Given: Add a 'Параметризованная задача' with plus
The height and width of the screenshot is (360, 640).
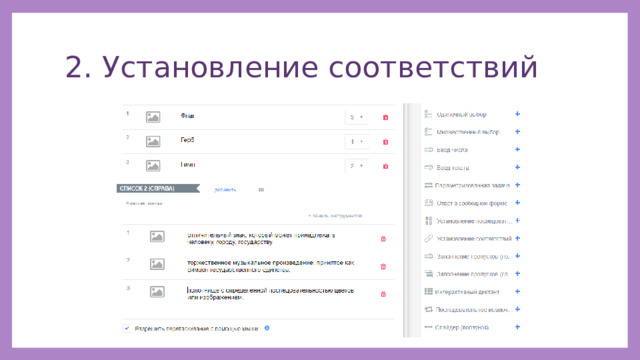Looking at the screenshot, I should tap(518, 185).
